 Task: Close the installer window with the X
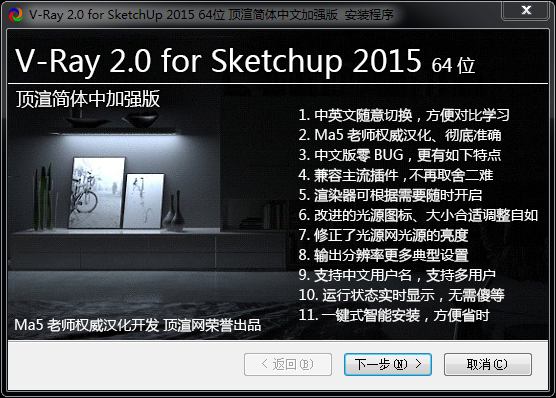click(526, 10)
